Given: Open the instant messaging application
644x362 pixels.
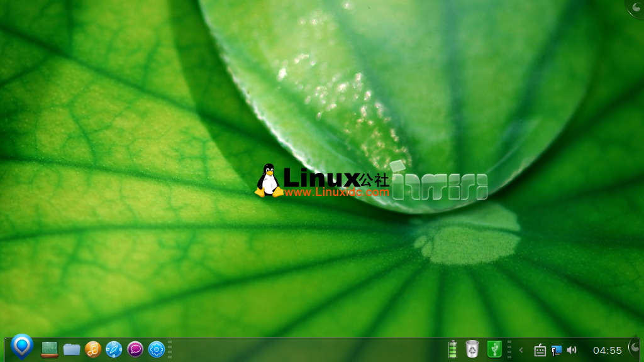Looking at the screenshot, I should tap(134, 350).
